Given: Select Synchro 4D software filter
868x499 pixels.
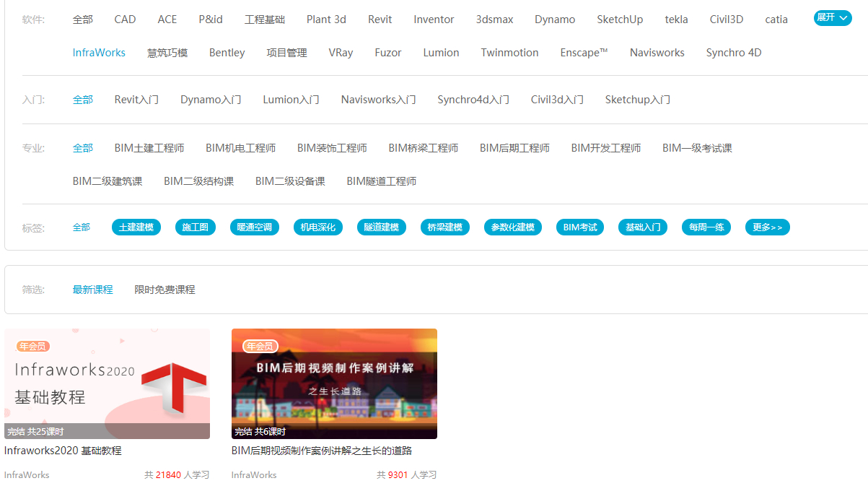Looking at the screenshot, I should coord(734,53).
